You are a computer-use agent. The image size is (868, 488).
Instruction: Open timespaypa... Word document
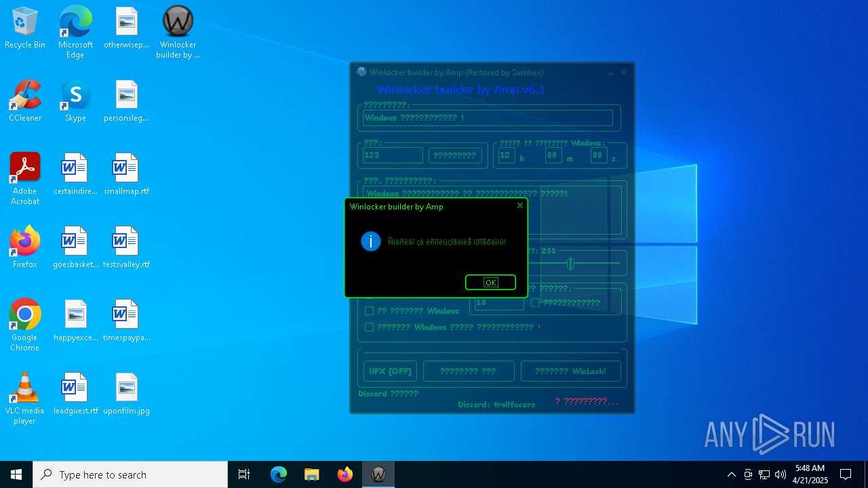coord(126,321)
